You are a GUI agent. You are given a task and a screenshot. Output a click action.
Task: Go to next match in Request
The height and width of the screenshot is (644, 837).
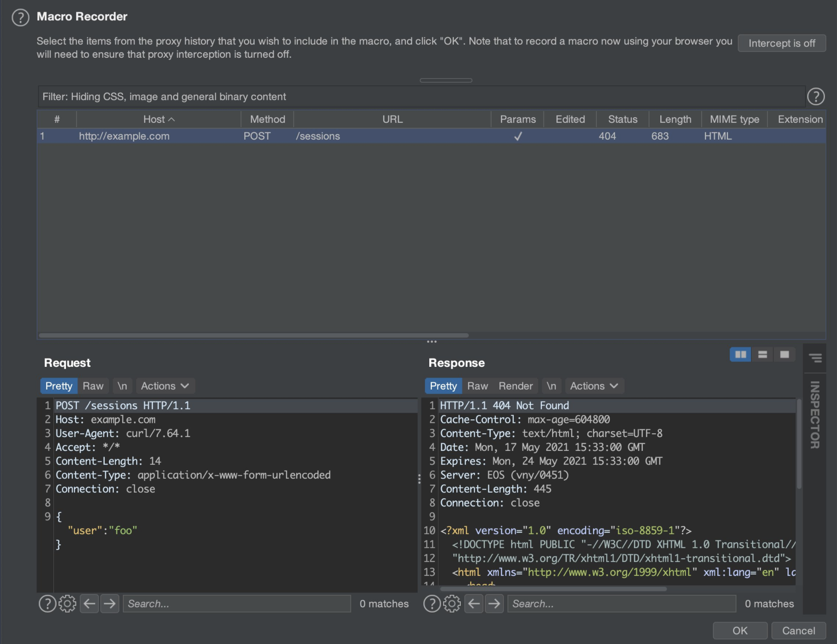109,603
